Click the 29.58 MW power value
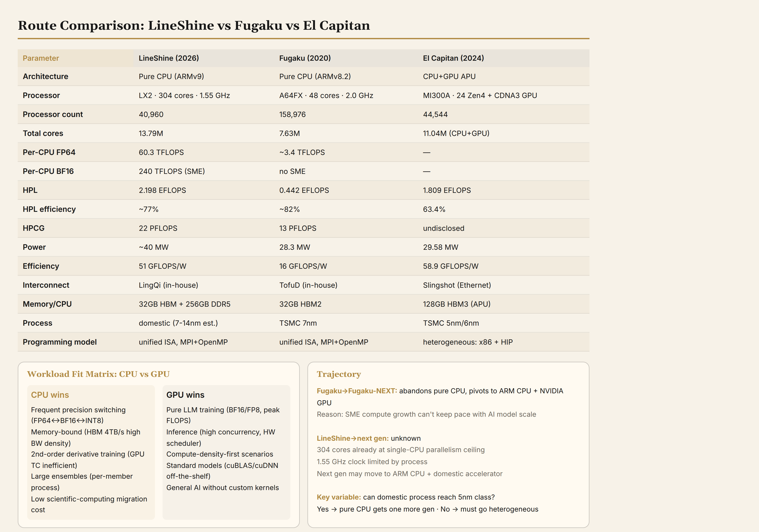This screenshot has height=532, width=759. pyautogui.click(x=440, y=247)
